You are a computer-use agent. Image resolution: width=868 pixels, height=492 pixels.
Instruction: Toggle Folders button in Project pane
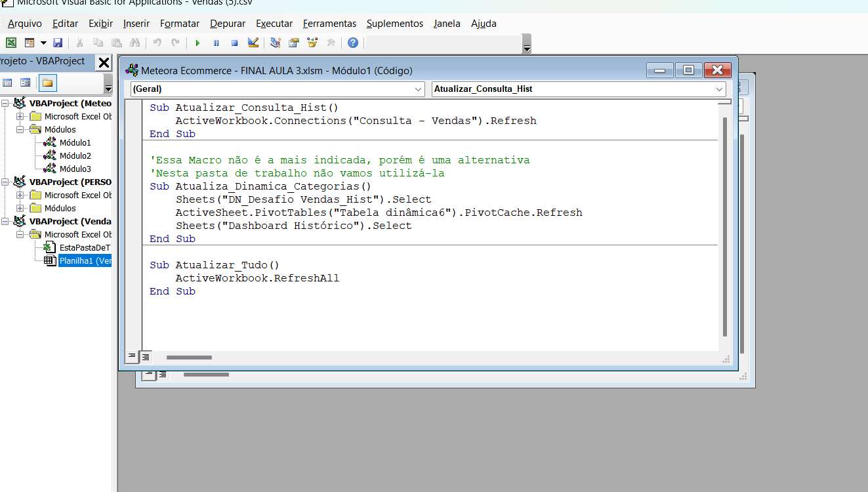pos(47,83)
